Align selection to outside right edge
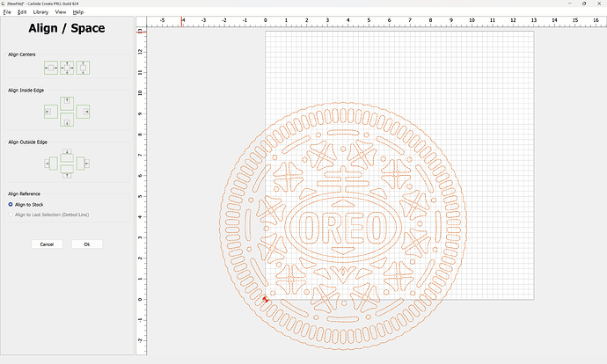The image size is (607, 364). (x=83, y=164)
